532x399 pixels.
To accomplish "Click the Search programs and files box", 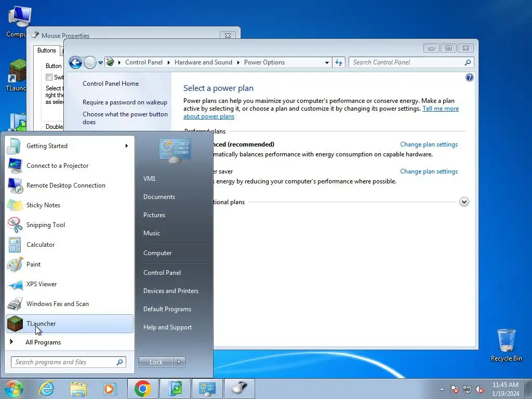I will point(69,362).
